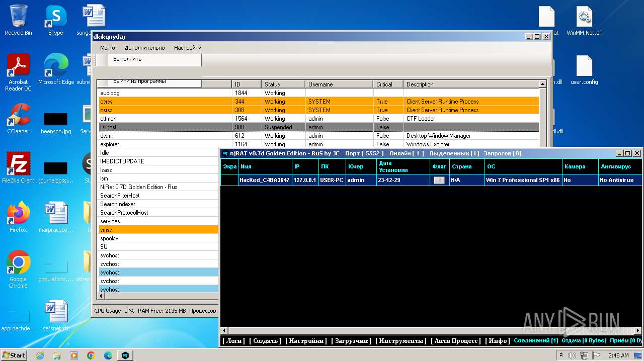Click Chrome icon in taskbar

coord(91,355)
